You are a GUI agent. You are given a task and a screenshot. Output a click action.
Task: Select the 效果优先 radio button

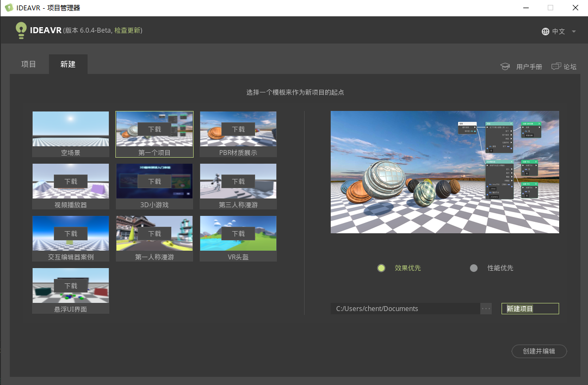coord(381,268)
